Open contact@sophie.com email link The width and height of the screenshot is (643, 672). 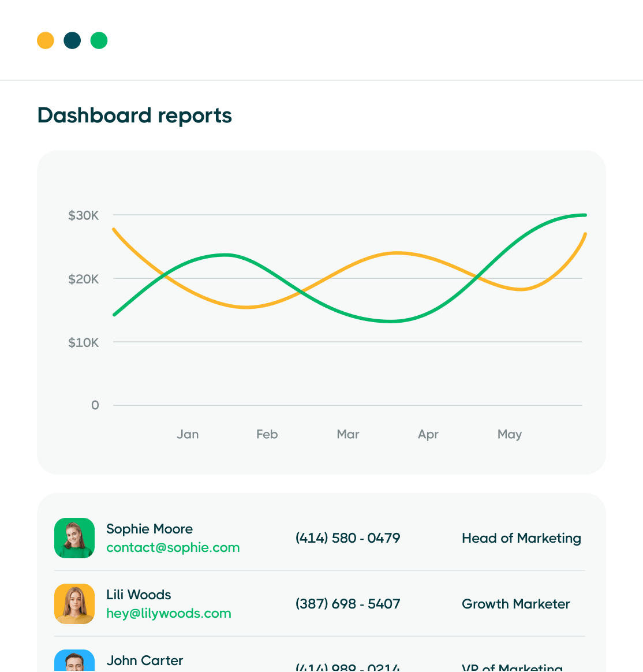click(173, 547)
